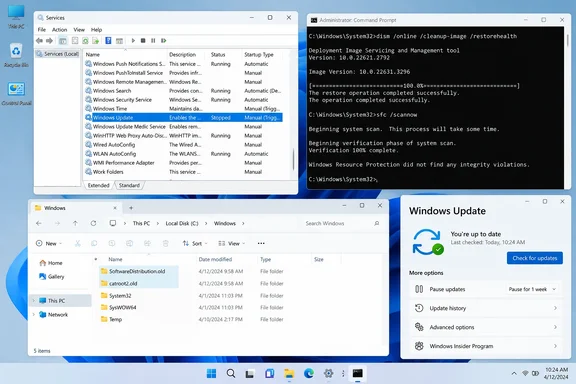
Task: Expand Network in Explorer navigation pane
Action: [x=34, y=315]
